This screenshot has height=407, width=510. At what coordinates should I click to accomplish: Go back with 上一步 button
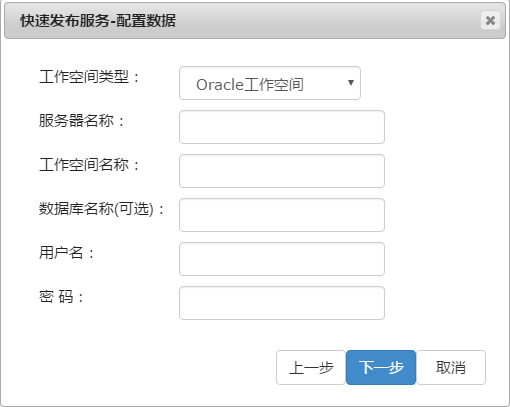point(311,367)
